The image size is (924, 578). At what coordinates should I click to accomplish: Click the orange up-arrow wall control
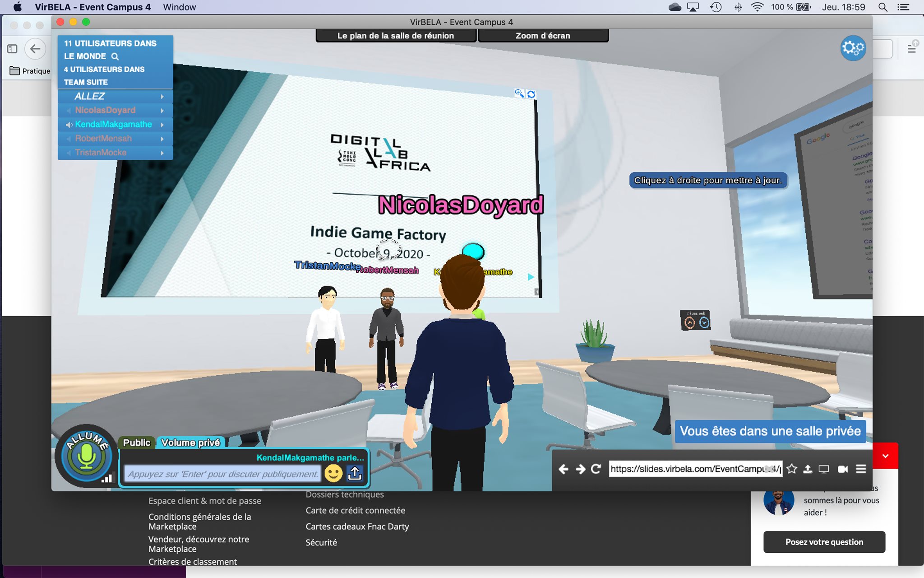(689, 322)
